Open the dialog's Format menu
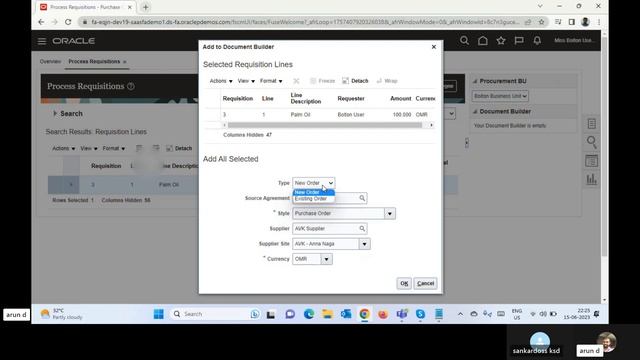 point(271,81)
